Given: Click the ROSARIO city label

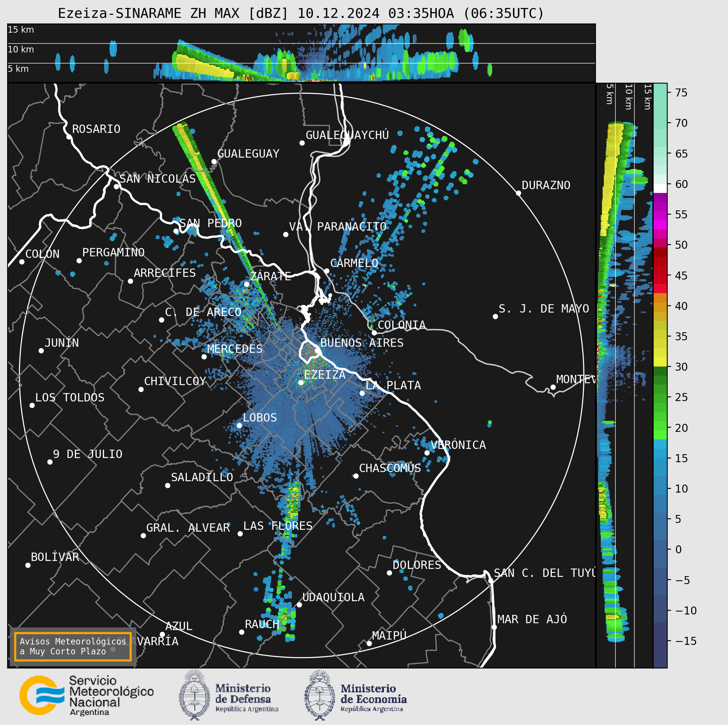Looking at the screenshot, I should 96,129.
